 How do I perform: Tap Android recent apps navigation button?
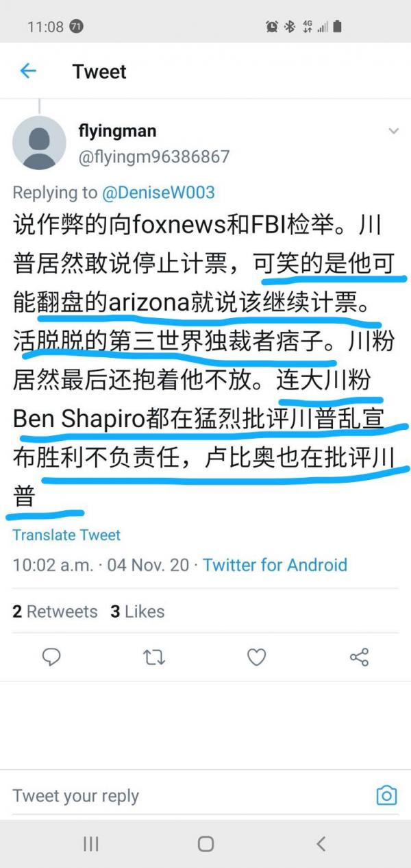(90, 844)
